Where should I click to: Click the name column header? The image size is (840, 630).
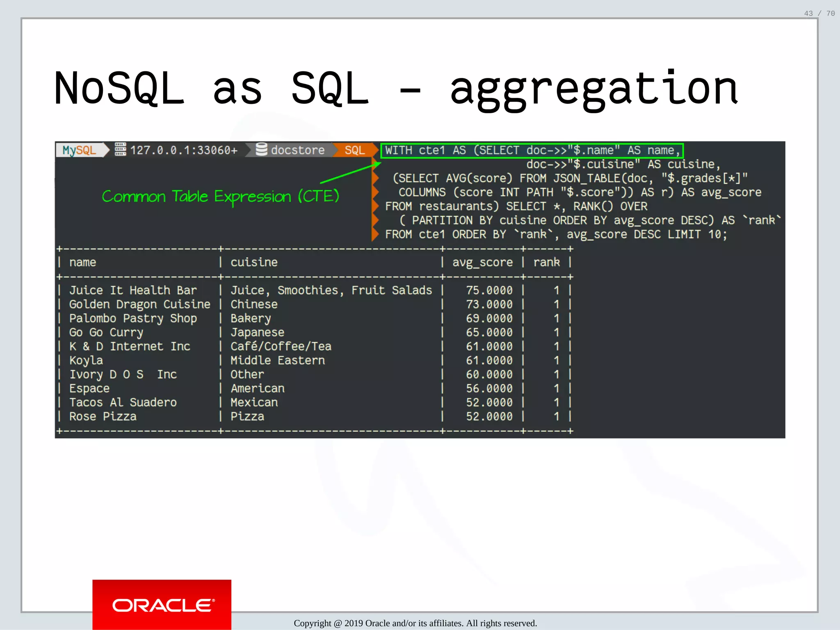82,262
